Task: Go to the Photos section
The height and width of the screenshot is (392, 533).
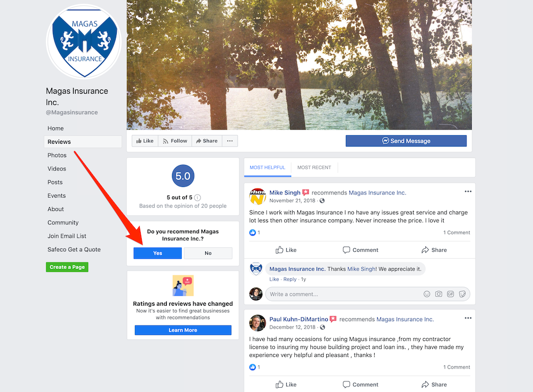Action: point(57,155)
